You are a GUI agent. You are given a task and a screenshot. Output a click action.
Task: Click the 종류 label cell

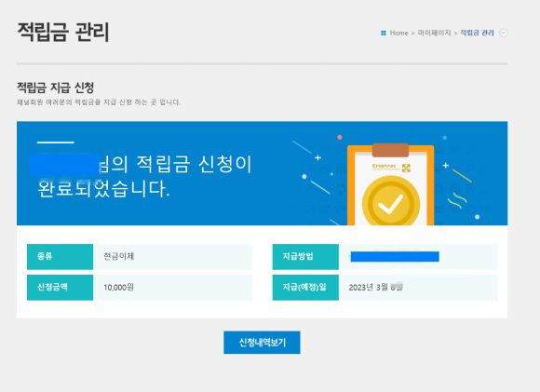coord(60,257)
